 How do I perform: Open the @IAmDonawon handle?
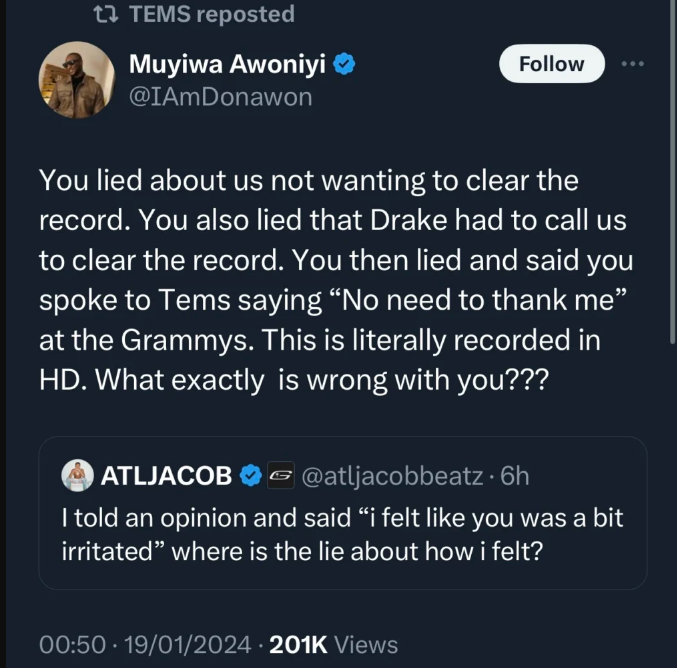pyautogui.click(x=221, y=96)
